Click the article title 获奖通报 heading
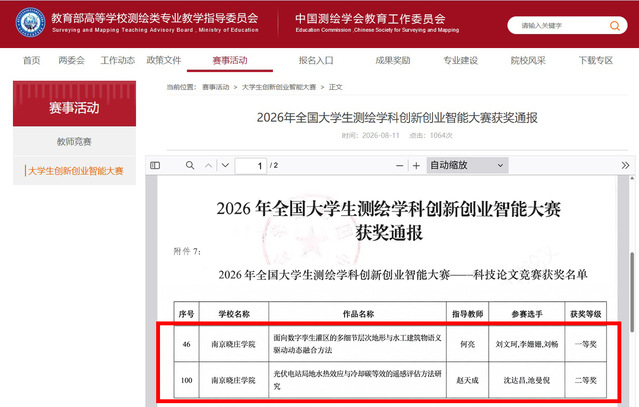 (397, 117)
